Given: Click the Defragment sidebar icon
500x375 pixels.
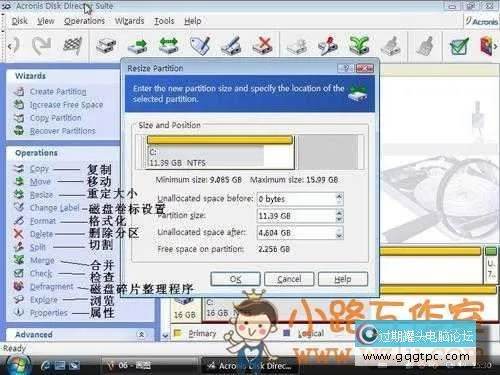Looking at the screenshot, I should tap(19, 286).
